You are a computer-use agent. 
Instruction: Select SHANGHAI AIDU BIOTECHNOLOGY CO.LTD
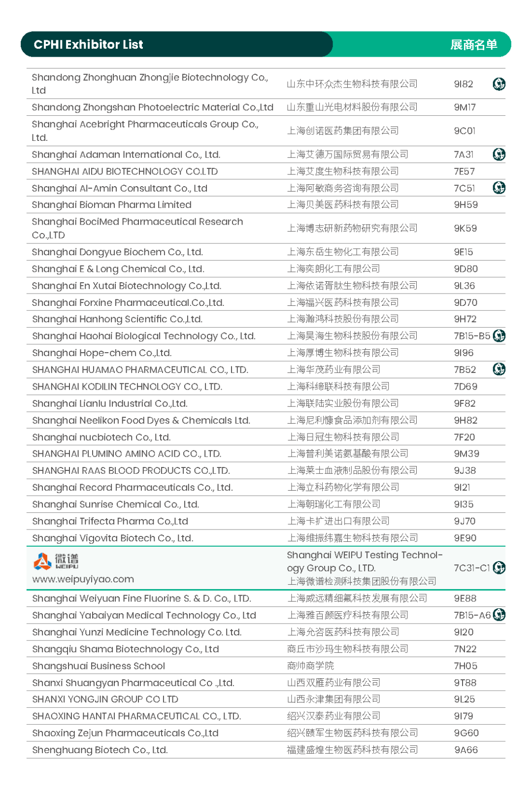tap(125, 171)
